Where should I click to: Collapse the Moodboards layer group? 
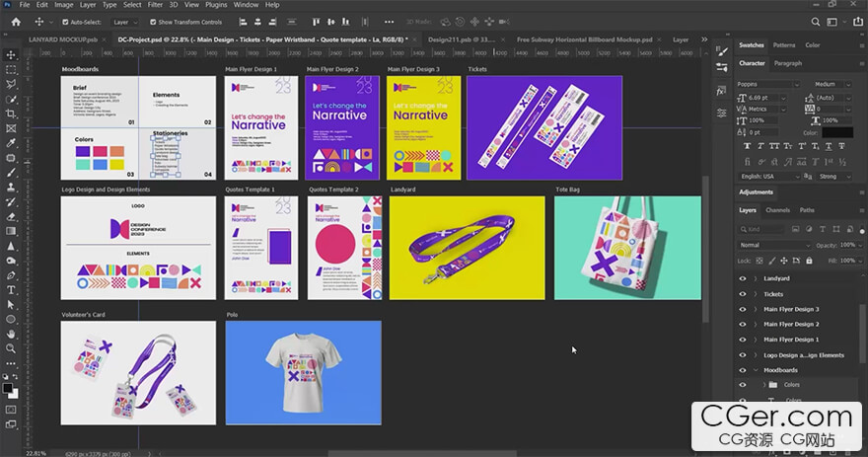(756, 370)
